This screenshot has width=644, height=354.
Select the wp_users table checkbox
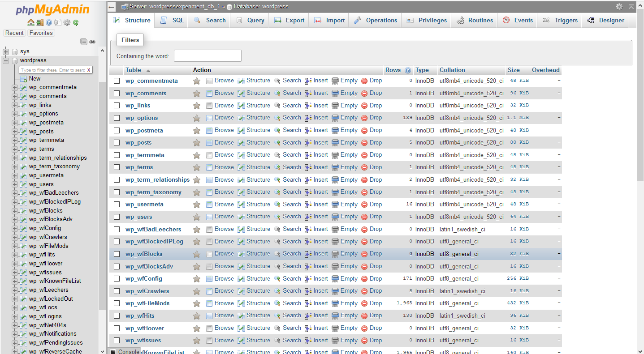point(116,216)
